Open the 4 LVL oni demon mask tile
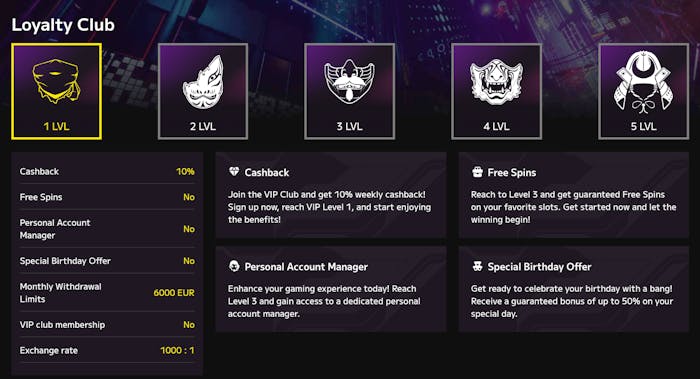This screenshot has height=379, width=700. [496, 92]
